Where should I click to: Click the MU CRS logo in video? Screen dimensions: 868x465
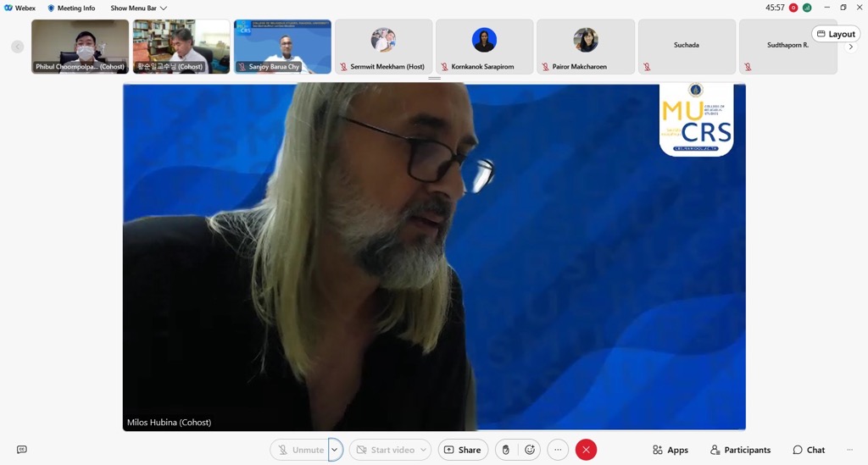[697, 119]
